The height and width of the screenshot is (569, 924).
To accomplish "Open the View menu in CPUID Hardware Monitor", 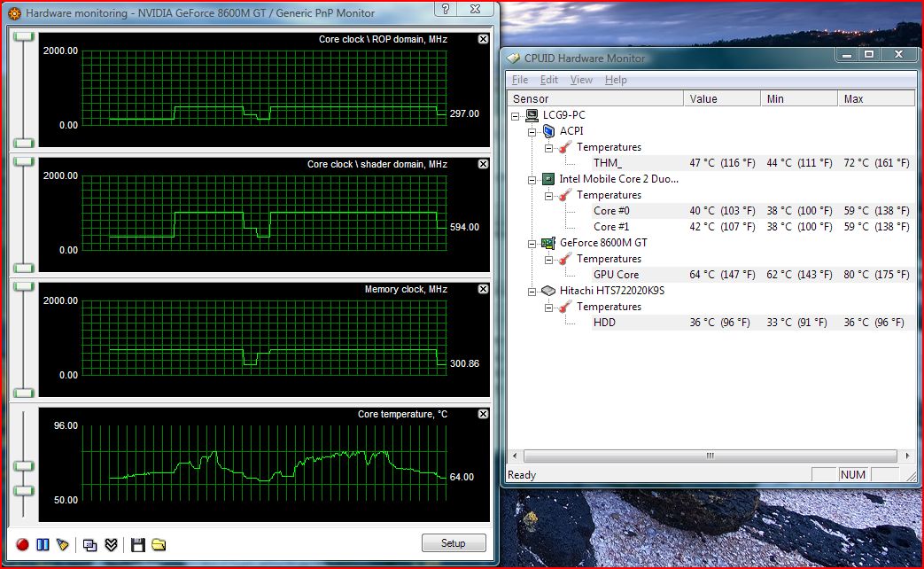I will (581, 80).
